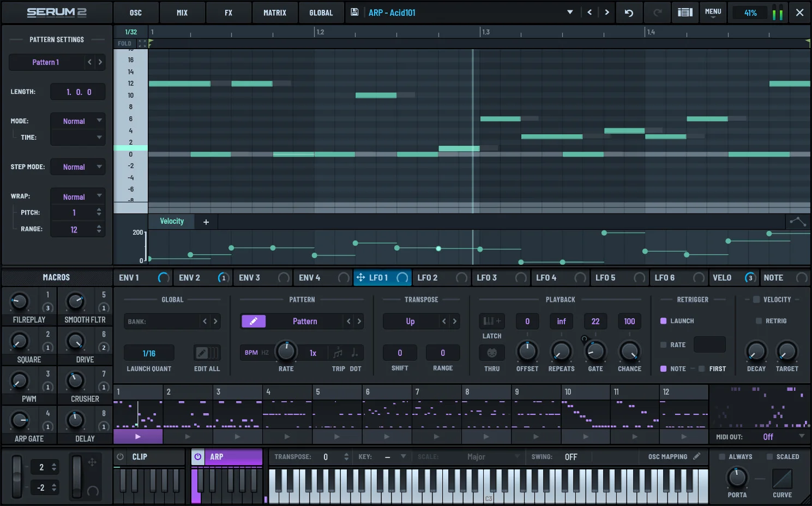Play pattern slot 1

point(138,437)
